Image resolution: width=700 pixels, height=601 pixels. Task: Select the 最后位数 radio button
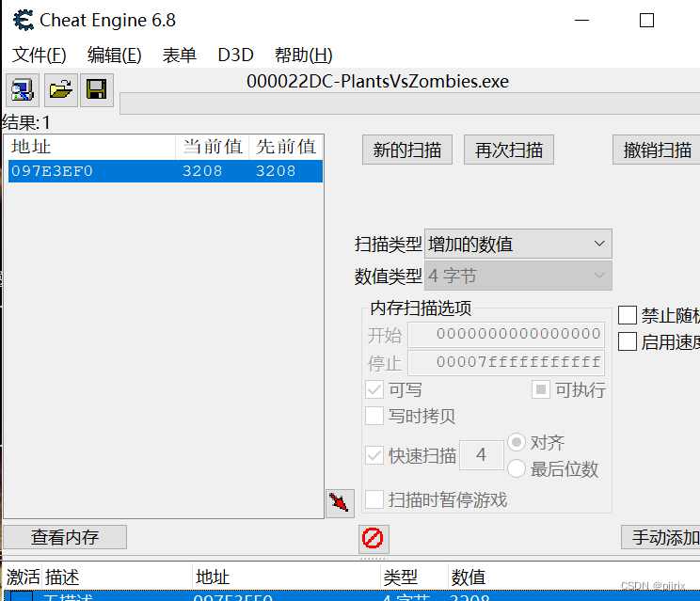tap(517, 469)
